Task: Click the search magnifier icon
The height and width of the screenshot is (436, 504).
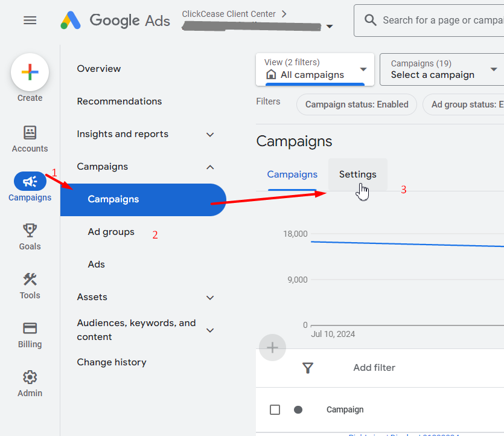Action: click(x=370, y=21)
